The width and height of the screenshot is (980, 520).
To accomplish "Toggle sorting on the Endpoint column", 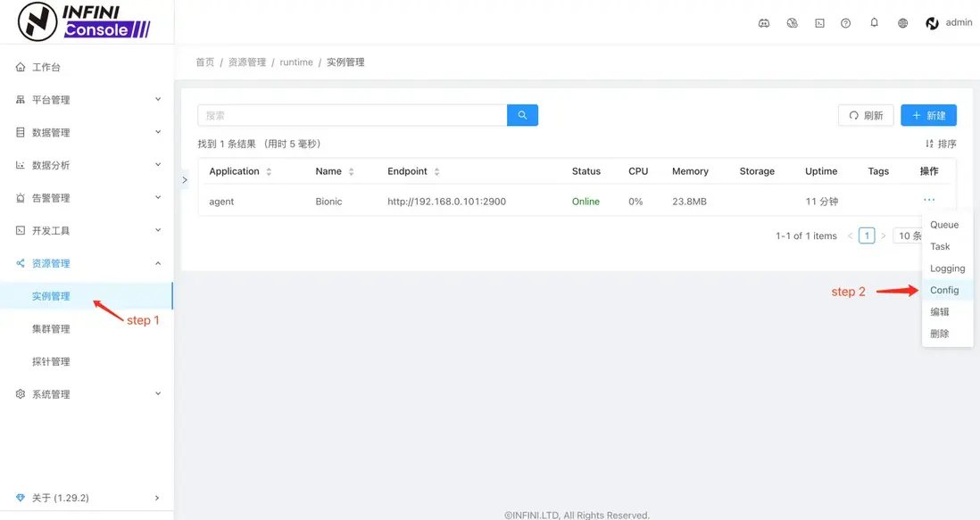I will (436, 171).
